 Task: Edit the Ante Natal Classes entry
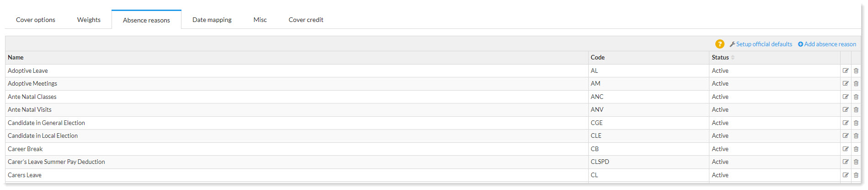pyautogui.click(x=846, y=97)
